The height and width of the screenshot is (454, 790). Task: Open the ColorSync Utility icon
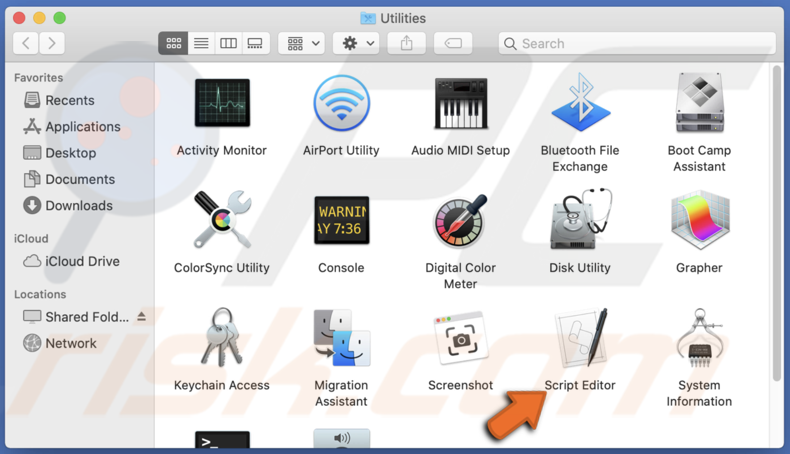point(222,220)
